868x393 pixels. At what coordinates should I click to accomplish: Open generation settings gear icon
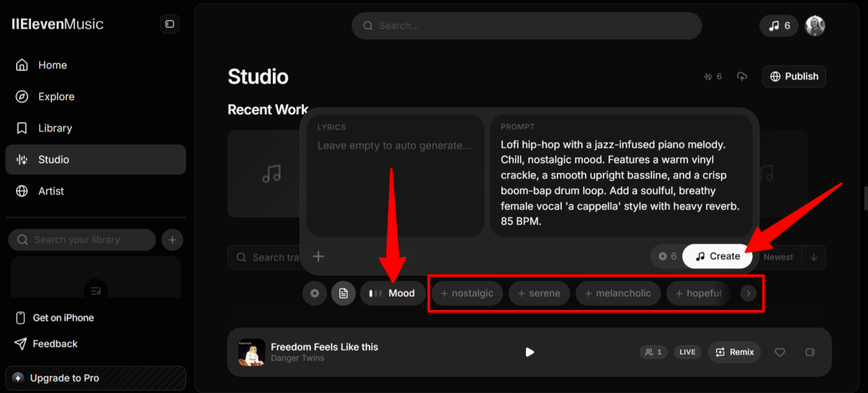[315, 293]
